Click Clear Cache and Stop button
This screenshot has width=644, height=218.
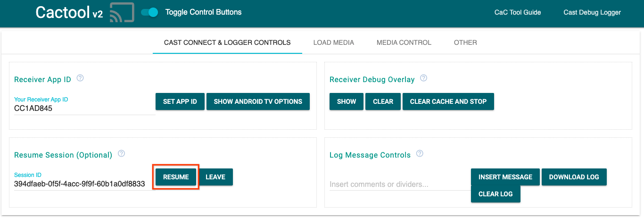(448, 101)
